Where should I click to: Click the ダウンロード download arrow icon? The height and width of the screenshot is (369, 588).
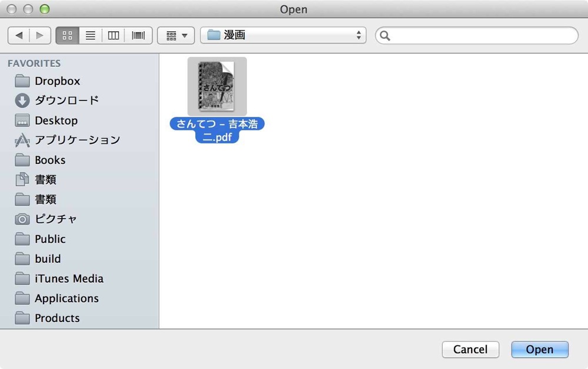[22, 100]
